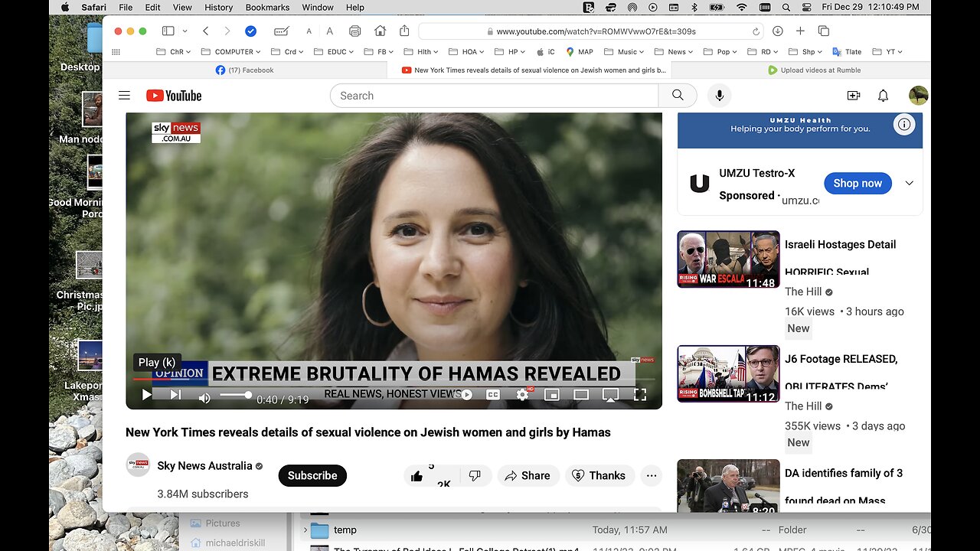This screenshot has height=551, width=980.
Task: Go to YouTube home via logo
Action: (174, 96)
